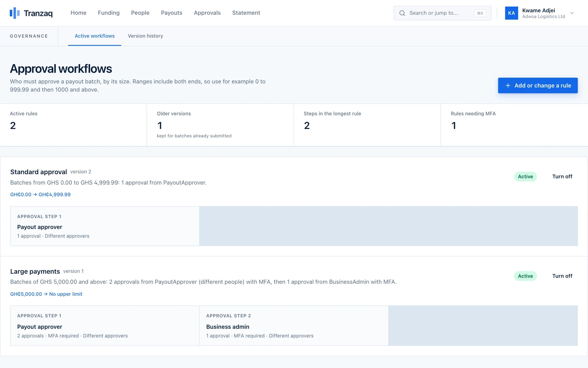Click the Rules needing MFA stat

tap(514, 125)
